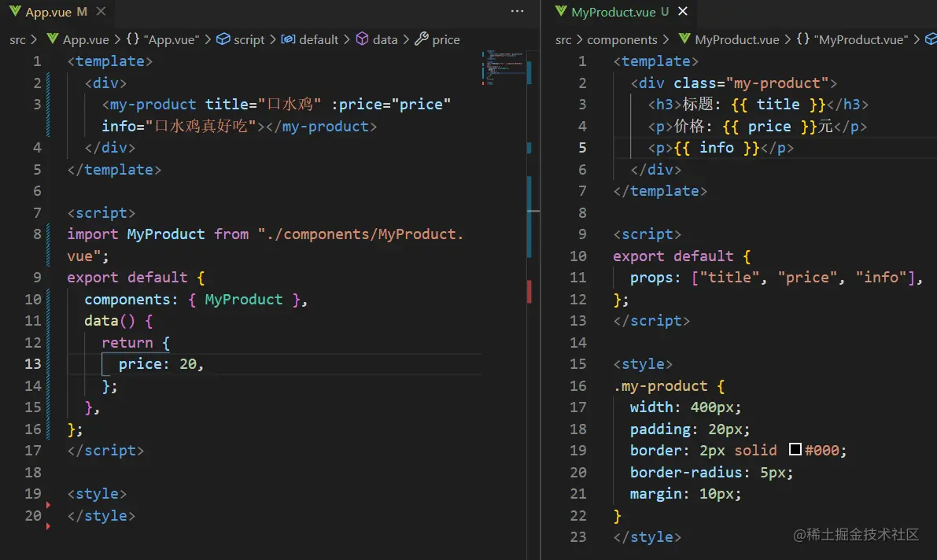Click line number 13 in App.vue
937x560 pixels.
click(x=33, y=364)
